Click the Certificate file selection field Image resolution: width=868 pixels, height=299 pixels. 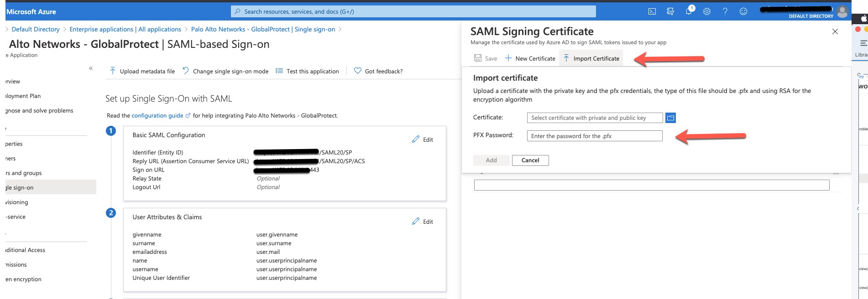tap(595, 118)
